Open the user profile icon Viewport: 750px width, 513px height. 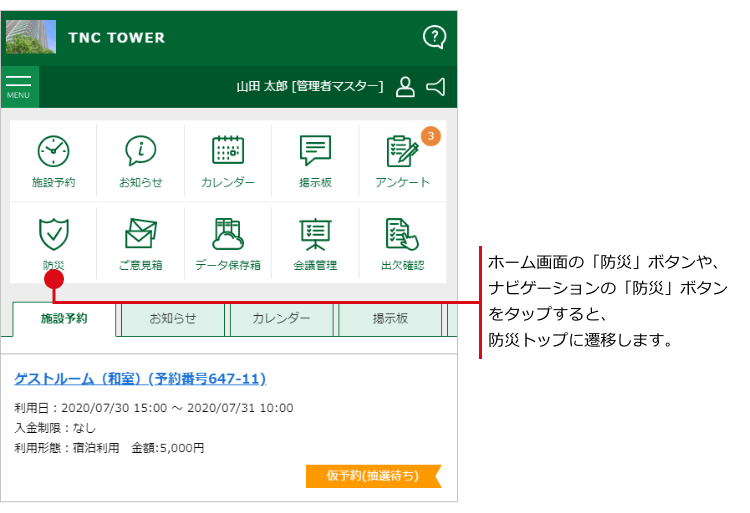pos(405,87)
